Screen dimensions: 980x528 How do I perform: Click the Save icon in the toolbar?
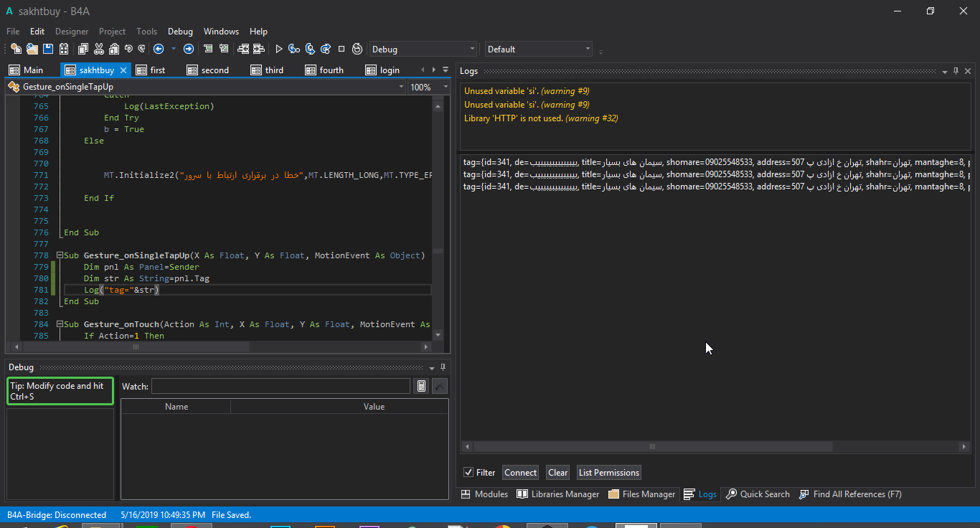(x=48, y=49)
